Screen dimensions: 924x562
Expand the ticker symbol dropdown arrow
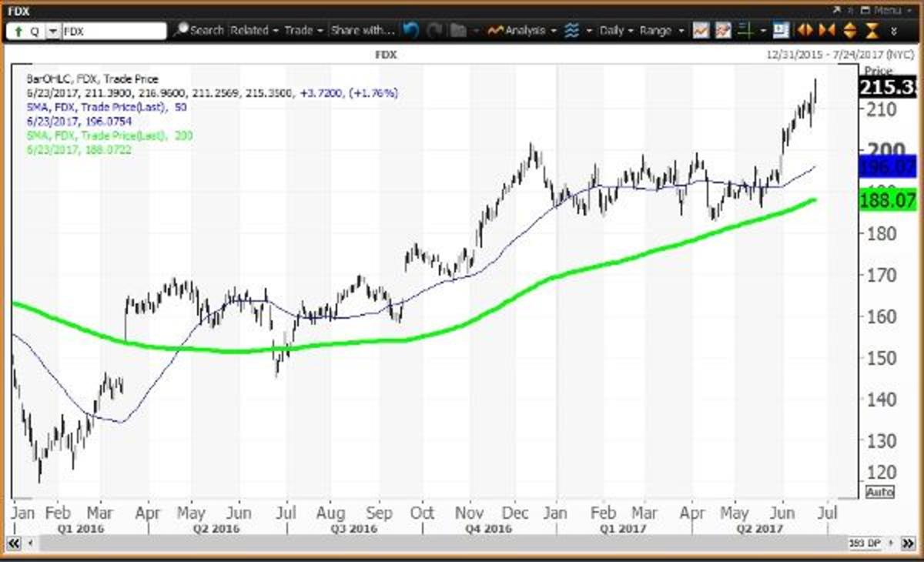pyautogui.click(x=52, y=30)
